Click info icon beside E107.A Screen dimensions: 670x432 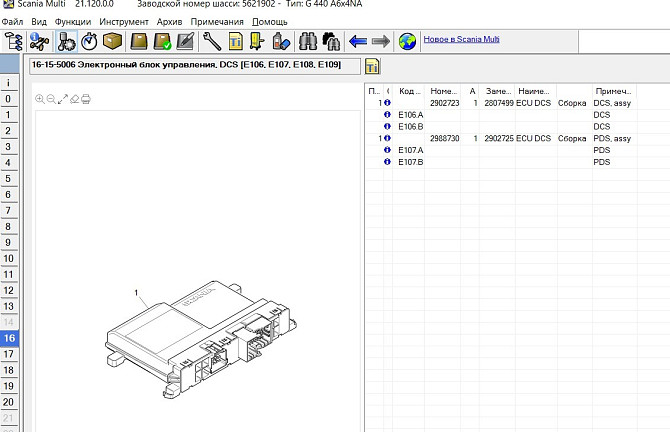[387, 150]
